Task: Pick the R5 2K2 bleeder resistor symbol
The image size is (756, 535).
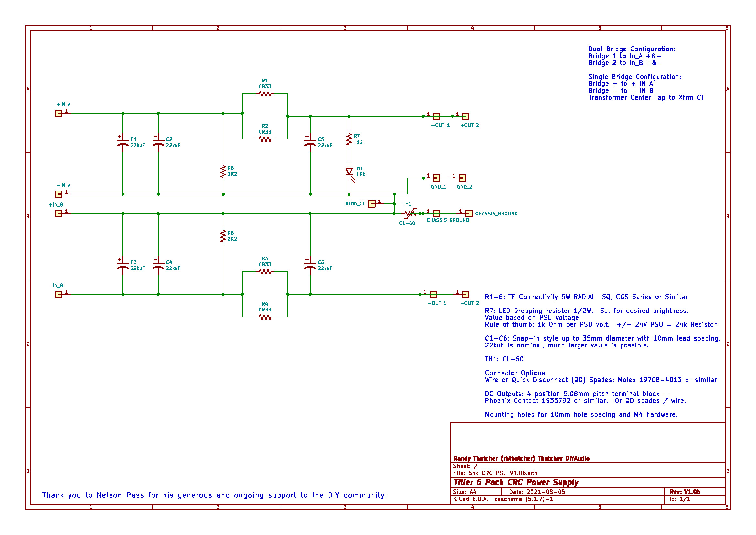Action: pyautogui.click(x=223, y=172)
